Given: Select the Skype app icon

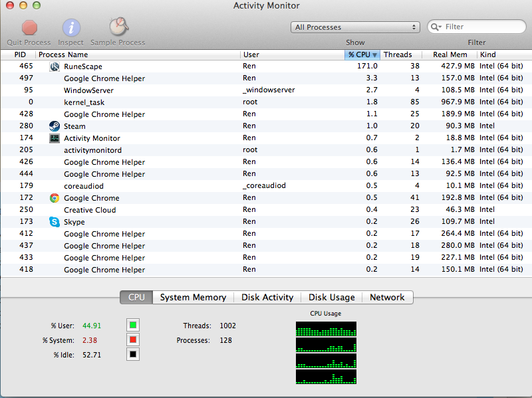Looking at the screenshot, I should [55, 222].
